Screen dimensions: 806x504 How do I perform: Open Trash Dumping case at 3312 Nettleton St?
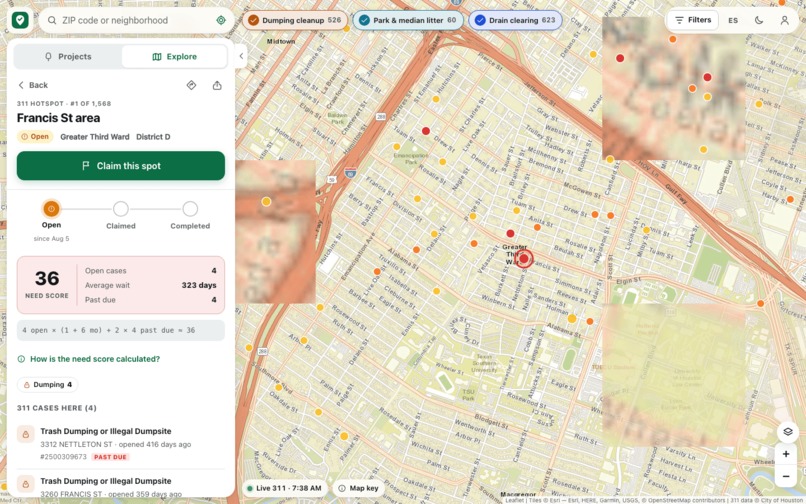[x=121, y=443]
